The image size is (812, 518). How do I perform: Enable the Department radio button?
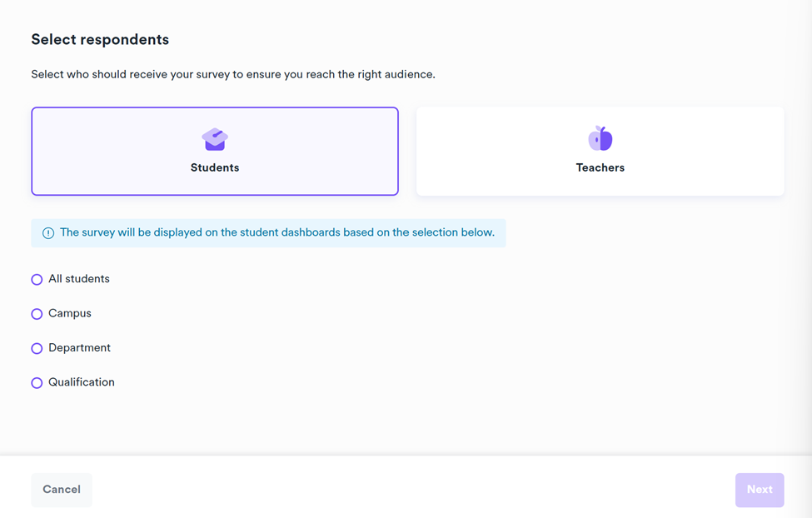pos(37,349)
